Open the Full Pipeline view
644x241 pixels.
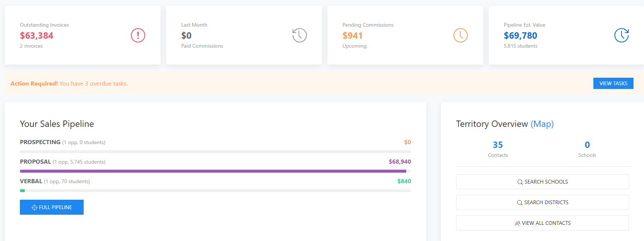pos(52,207)
